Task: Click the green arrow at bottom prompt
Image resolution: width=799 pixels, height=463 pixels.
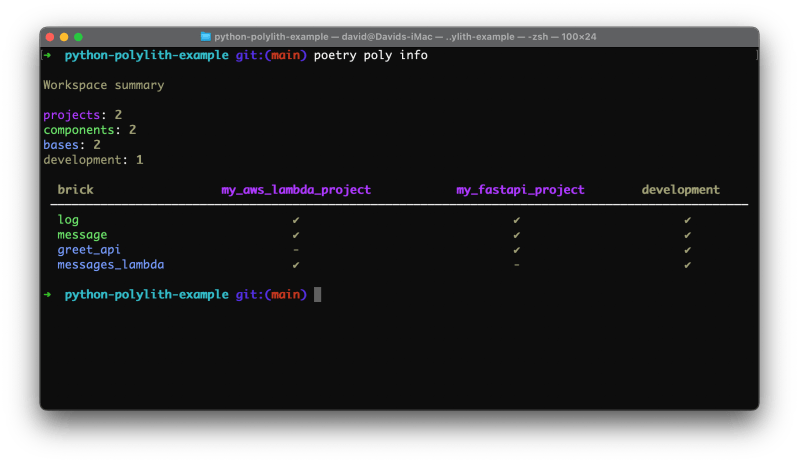Action: [x=47, y=294]
